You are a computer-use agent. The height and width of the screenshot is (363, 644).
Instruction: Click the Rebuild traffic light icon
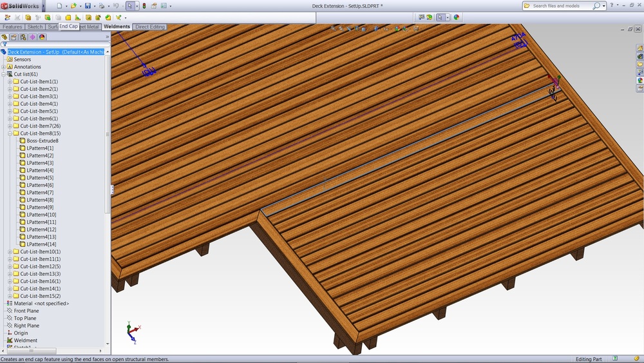(144, 6)
